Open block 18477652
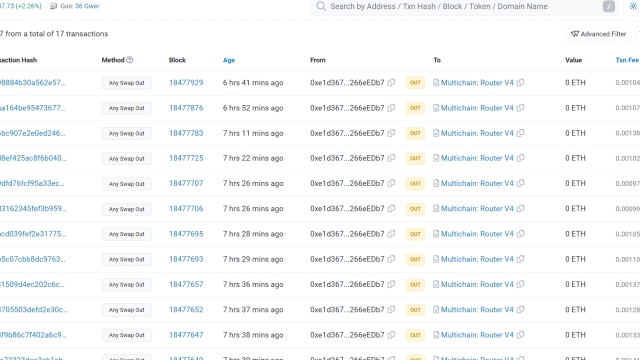Viewport: 640px width, 360px height. click(186, 309)
